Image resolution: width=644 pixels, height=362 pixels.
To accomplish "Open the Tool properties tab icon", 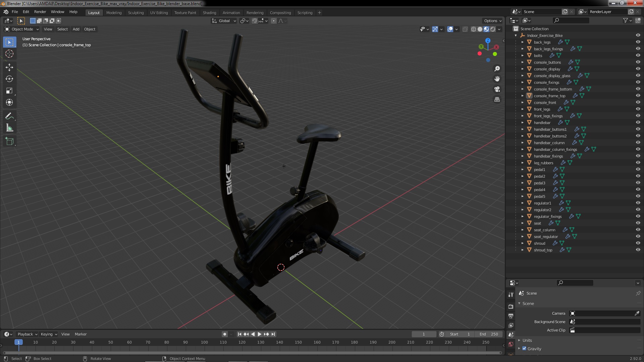I will [x=511, y=294].
